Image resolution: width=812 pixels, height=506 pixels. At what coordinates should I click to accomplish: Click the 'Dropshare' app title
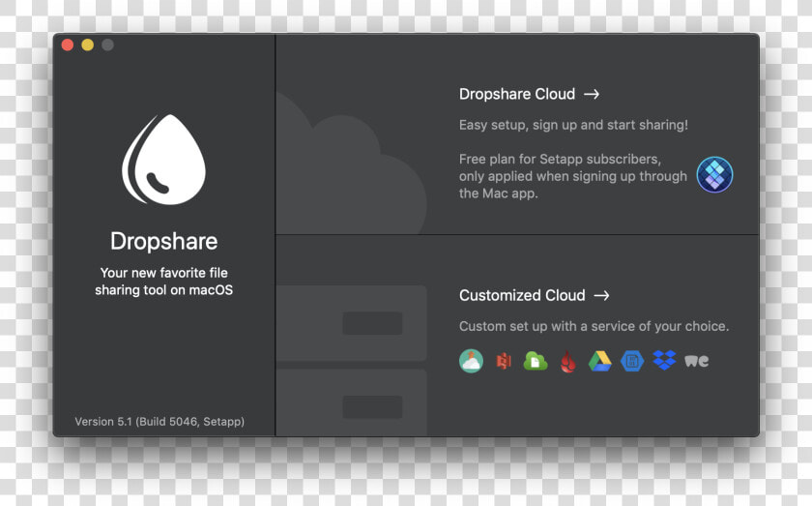[x=163, y=242]
